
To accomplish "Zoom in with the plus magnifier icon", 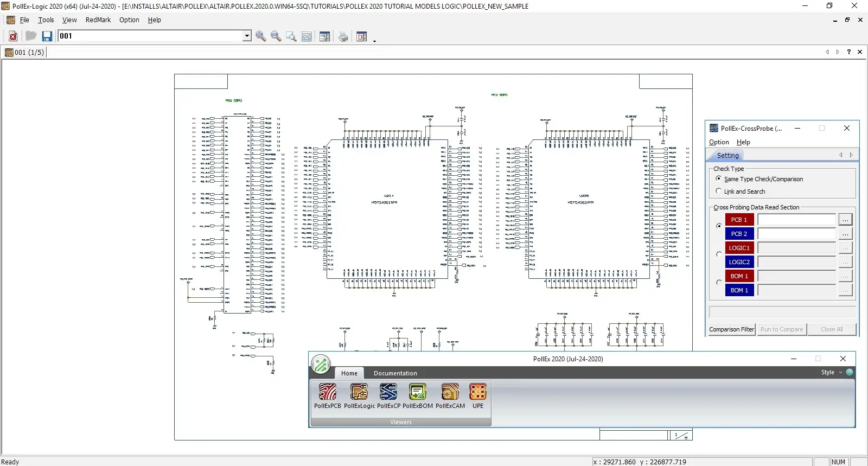I will (261, 36).
